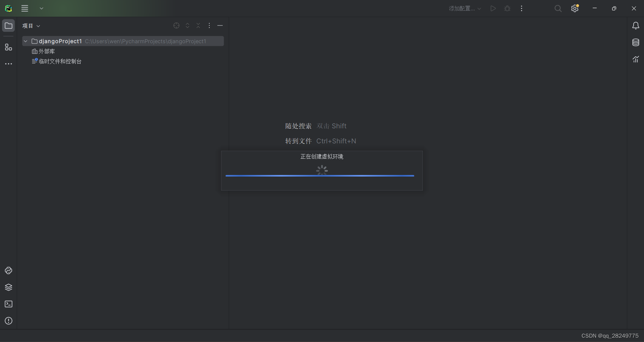This screenshot has width=644, height=342.
Task: Click the 转到文件 hint text
Action: [x=298, y=141]
